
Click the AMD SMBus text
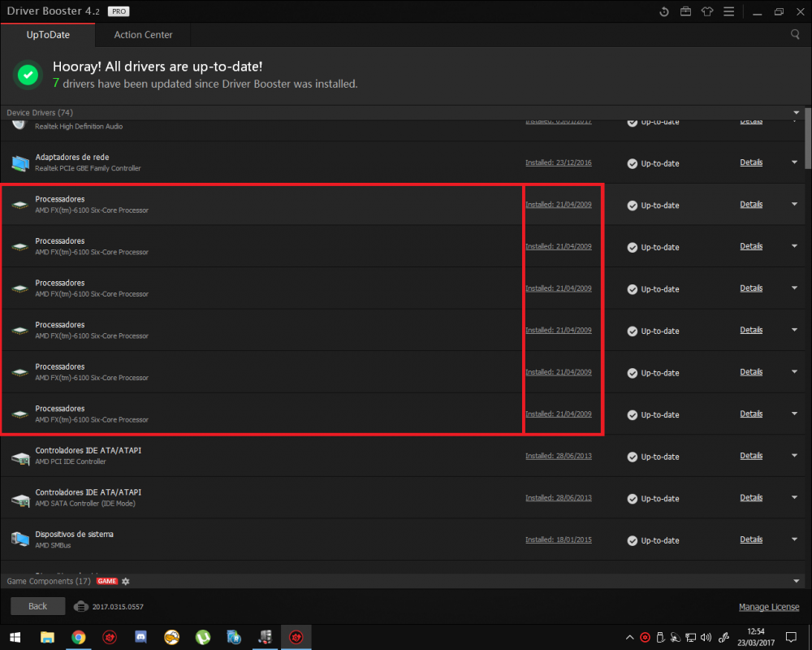(53, 546)
